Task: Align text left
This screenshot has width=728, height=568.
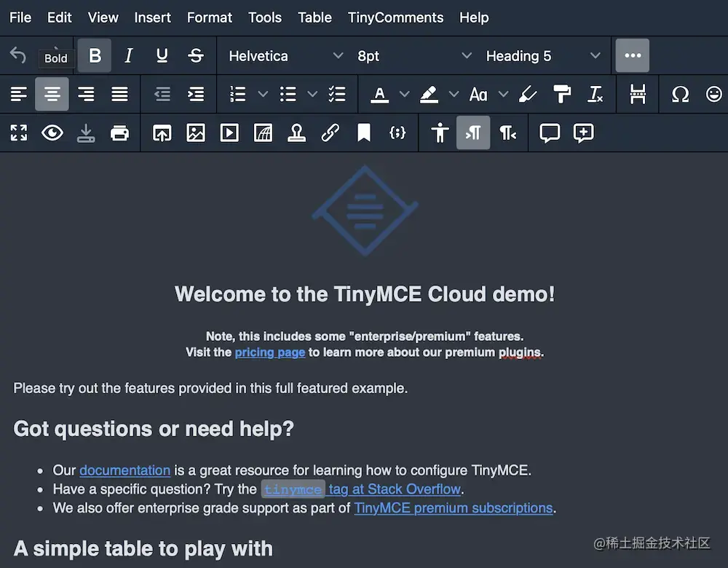Action: [x=19, y=94]
